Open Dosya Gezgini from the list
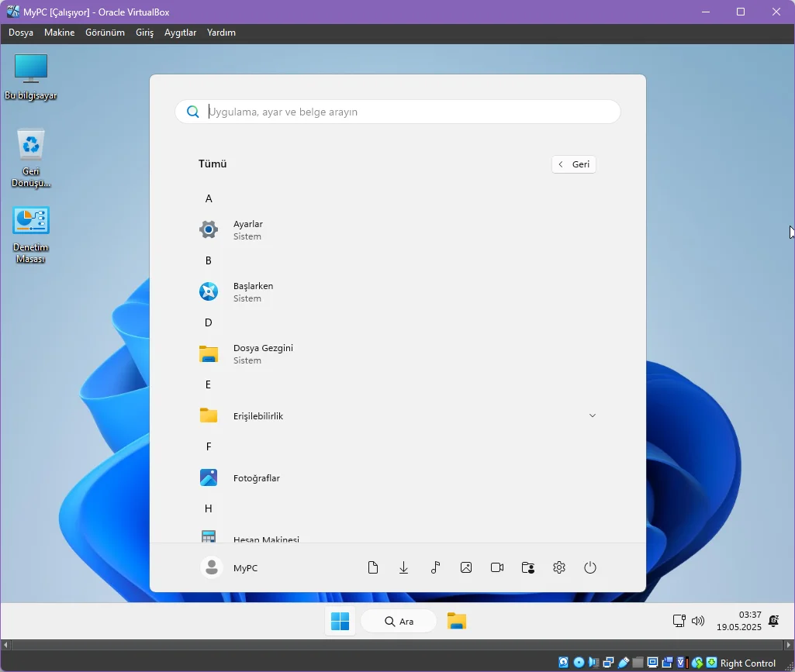 [x=397, y=353]
